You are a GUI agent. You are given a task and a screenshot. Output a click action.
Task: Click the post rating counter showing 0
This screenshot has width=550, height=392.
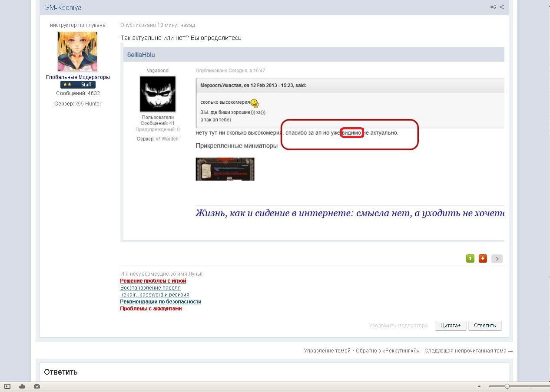tap(497, 259)
